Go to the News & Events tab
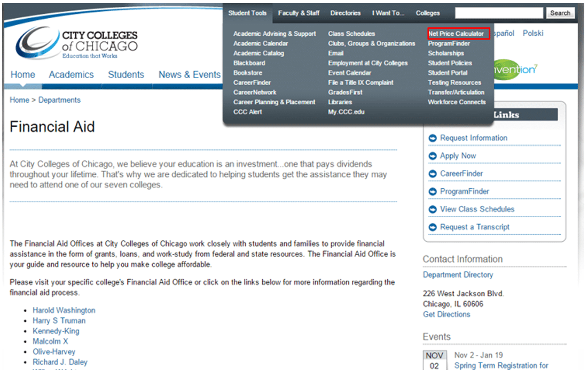This screenshot has height=377, width=588. click(190, 75)
